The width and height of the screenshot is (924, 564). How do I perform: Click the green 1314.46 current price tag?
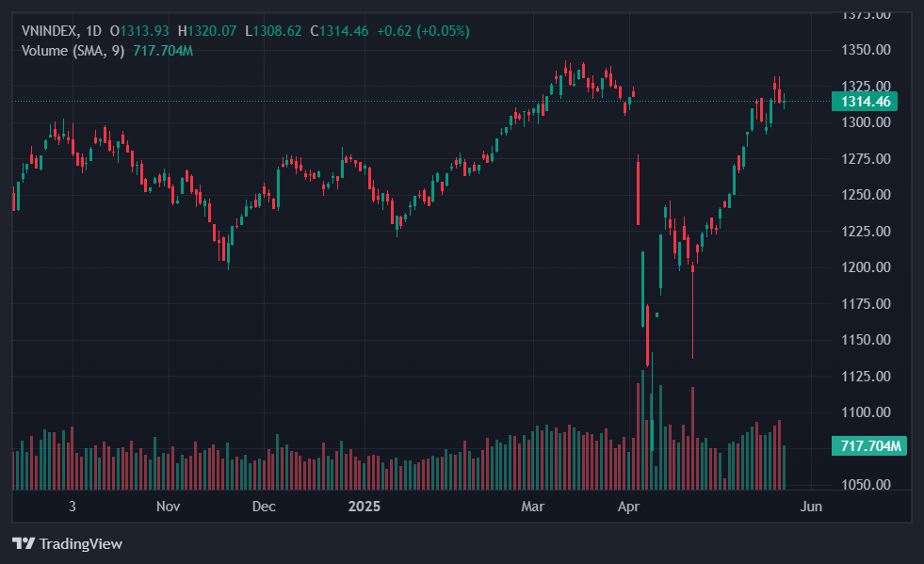coord(865,102)
